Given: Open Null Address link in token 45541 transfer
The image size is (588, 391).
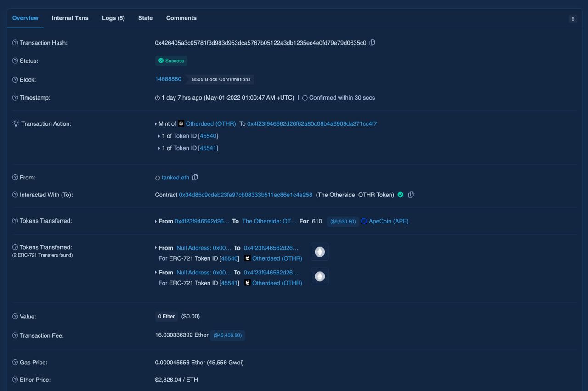Looking at the screenshot, I should pyautogui.click(x=204, y=272).
